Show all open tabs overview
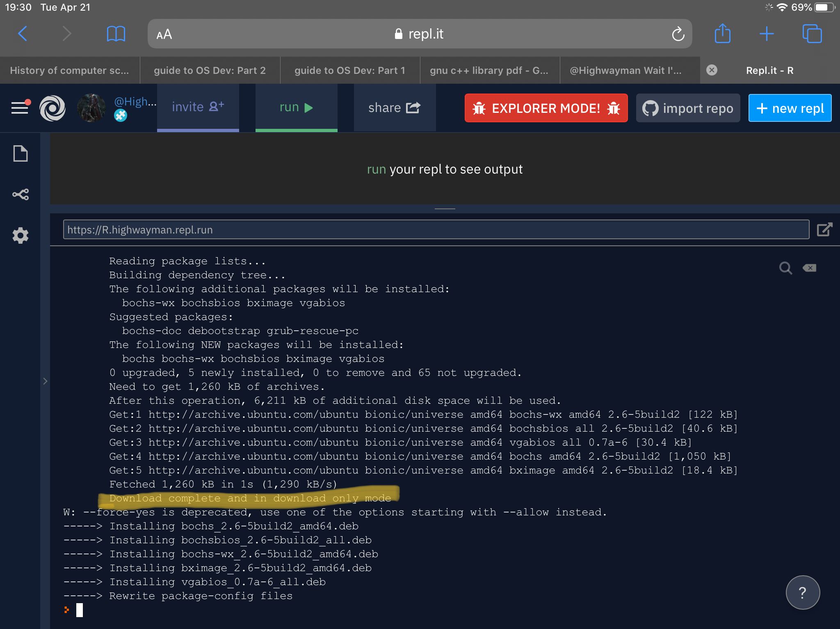The image size is (840, 629). [x=812, y=34]
